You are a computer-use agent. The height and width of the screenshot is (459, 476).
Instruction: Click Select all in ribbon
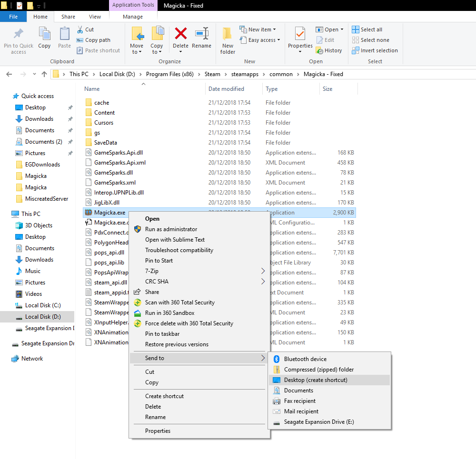(367, 29)
